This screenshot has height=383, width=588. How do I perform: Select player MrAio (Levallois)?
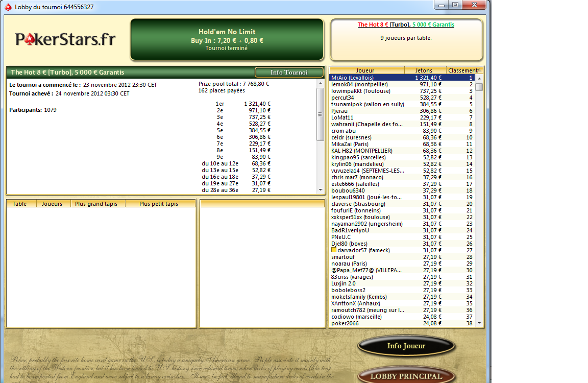click(402, 78)
